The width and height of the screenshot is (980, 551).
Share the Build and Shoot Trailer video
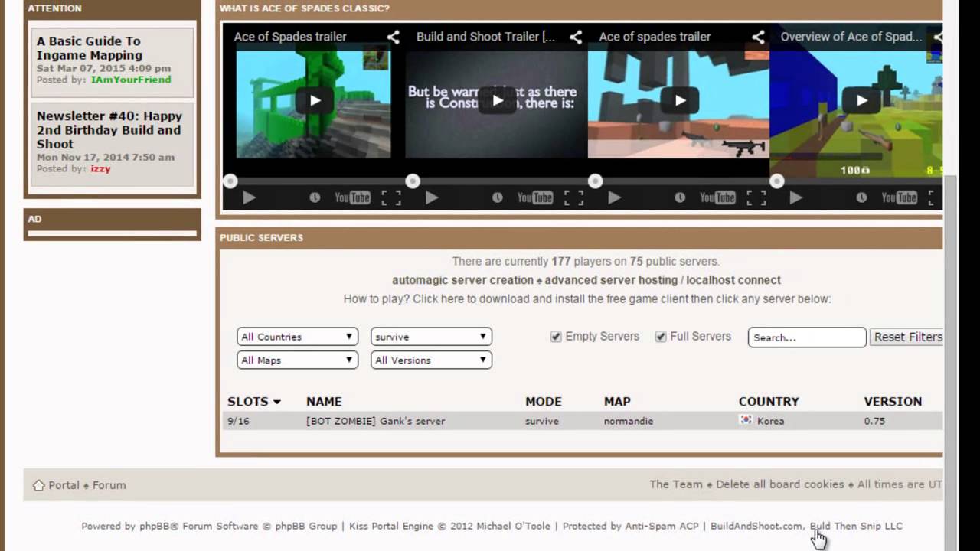(576, 37)
